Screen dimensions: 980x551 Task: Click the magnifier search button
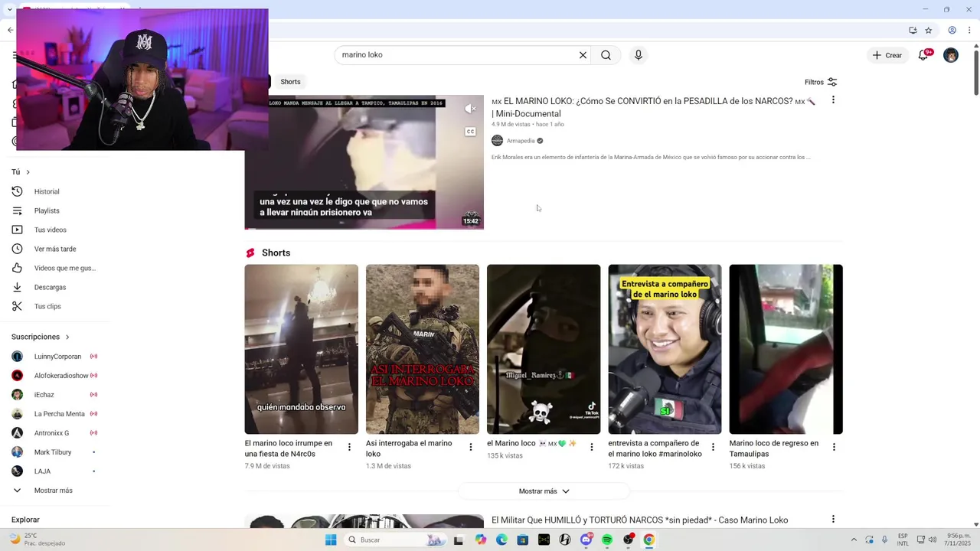[x=606, y=55]
